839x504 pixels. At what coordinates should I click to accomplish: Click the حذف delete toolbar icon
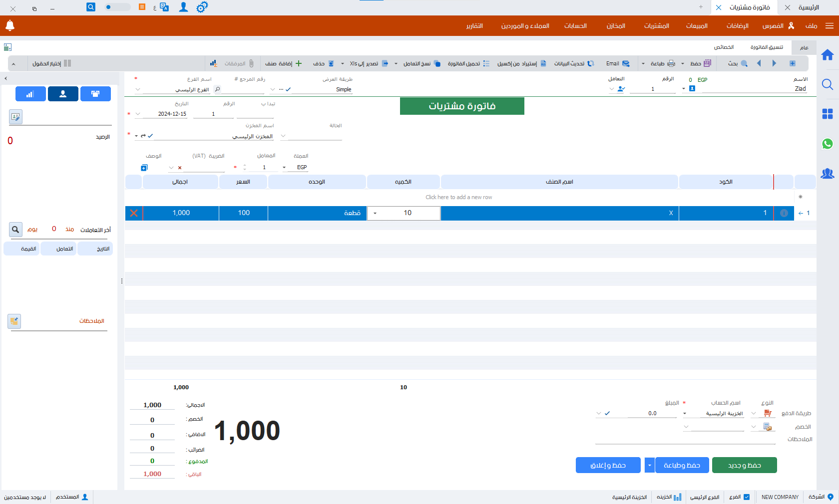pyautogui.click(x=331, y=63)
